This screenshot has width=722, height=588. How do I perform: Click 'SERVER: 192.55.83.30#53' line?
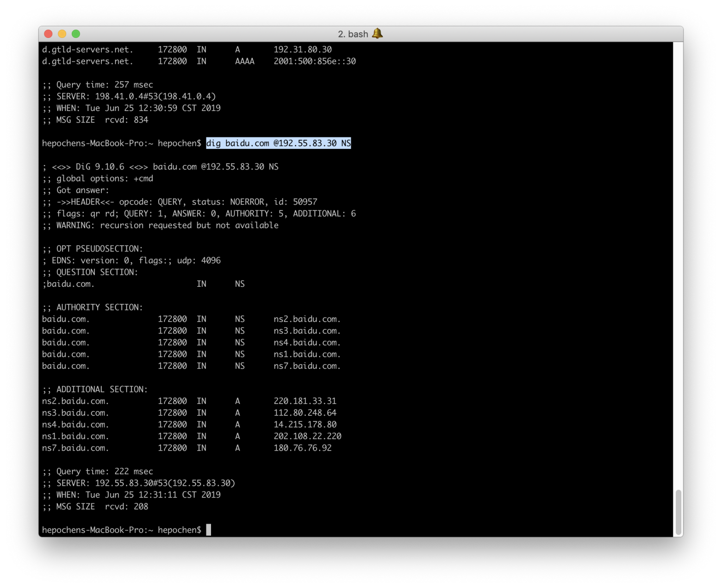139,483
